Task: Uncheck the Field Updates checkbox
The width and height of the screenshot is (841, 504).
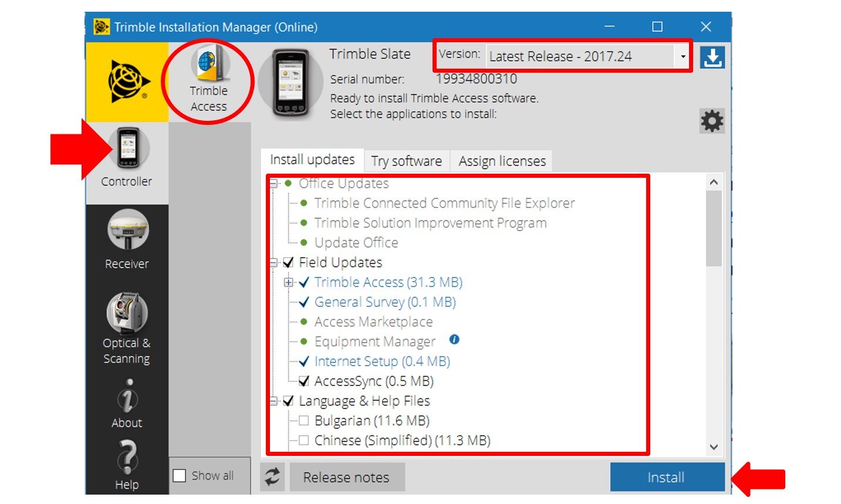Action: pyautogui.click(x=288, y=262)
